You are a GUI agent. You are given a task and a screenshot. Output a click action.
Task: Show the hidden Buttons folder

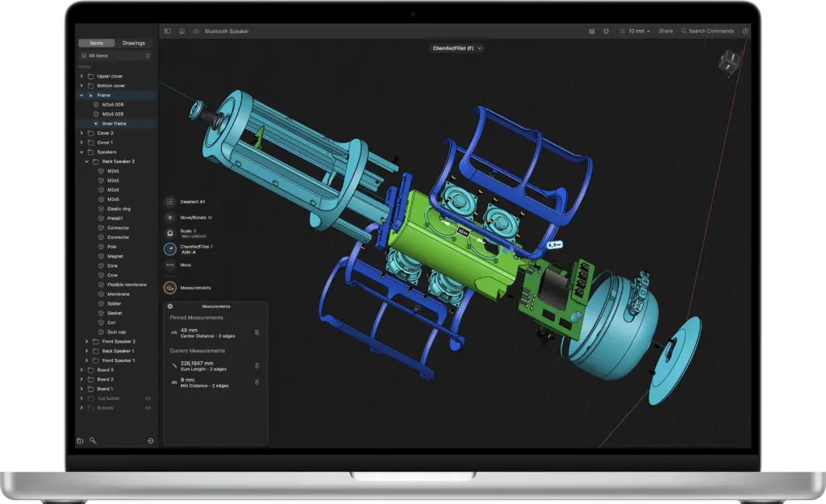[x=148, y=408]
